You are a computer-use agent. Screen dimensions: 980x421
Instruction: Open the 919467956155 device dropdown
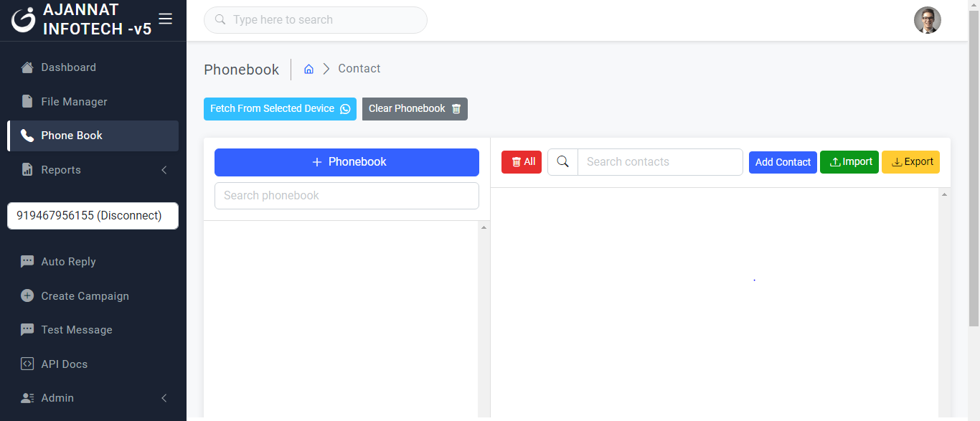click(x=93, y=216)
